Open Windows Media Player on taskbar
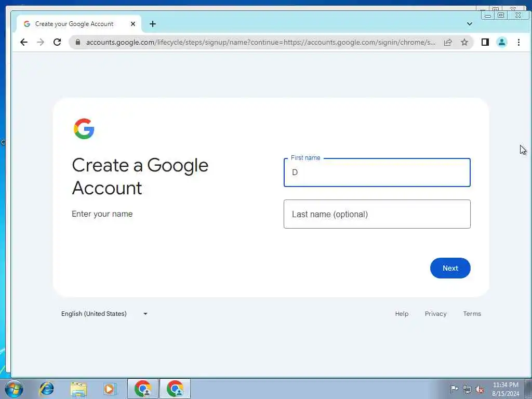532x399 pixels. point(109,389)
